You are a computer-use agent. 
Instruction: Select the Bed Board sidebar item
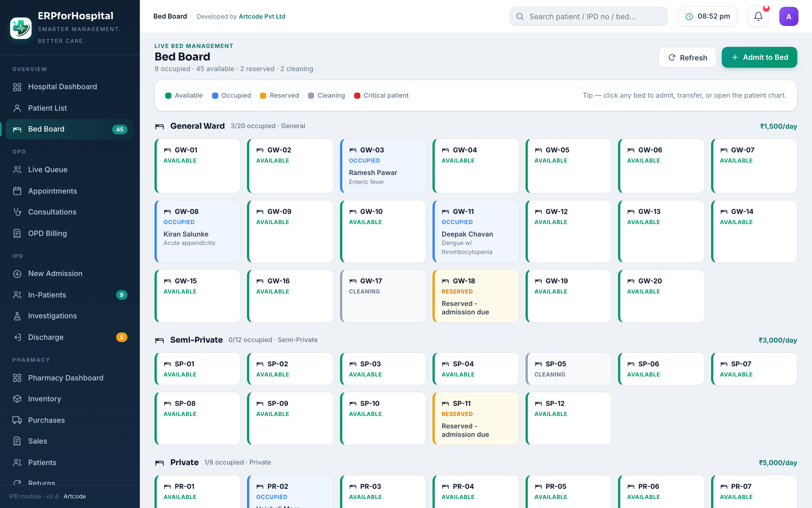tap(70, 129)
